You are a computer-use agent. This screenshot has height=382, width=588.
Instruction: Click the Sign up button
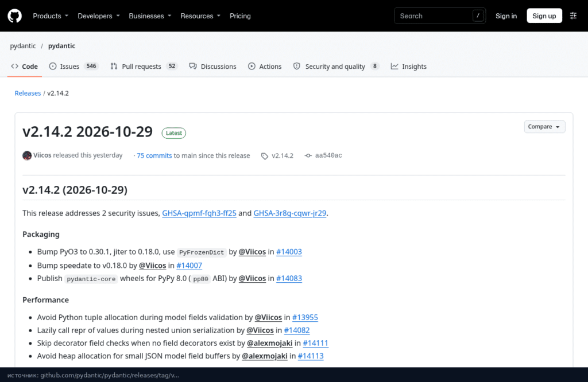click(544, 15)
